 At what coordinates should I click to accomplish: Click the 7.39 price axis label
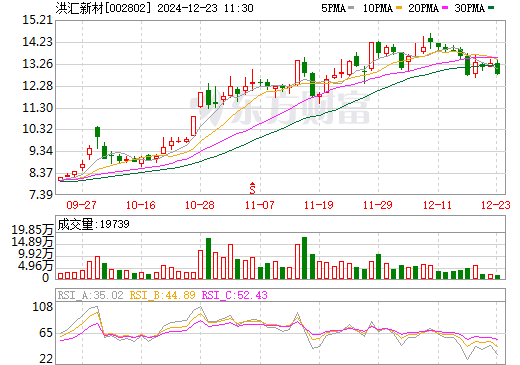coord(41,194)
